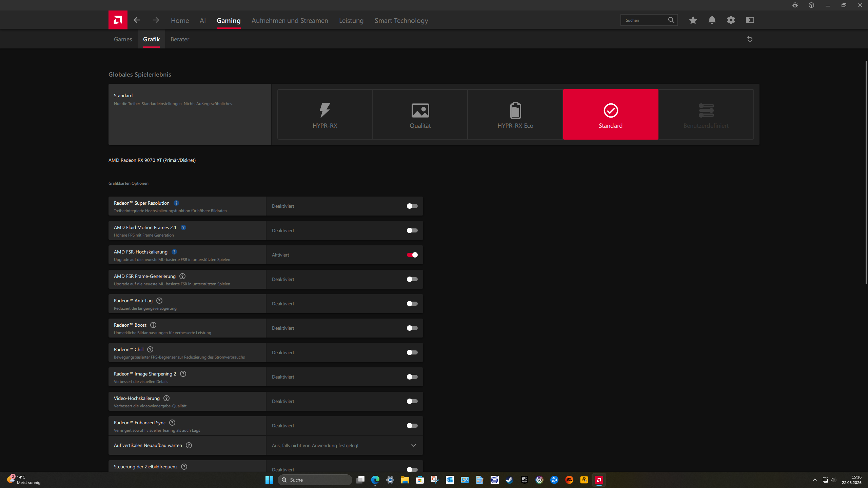Viewport: 868px width, 488px height.
Task: Select the Grafik sub-tab
Action: pos(151,39)
